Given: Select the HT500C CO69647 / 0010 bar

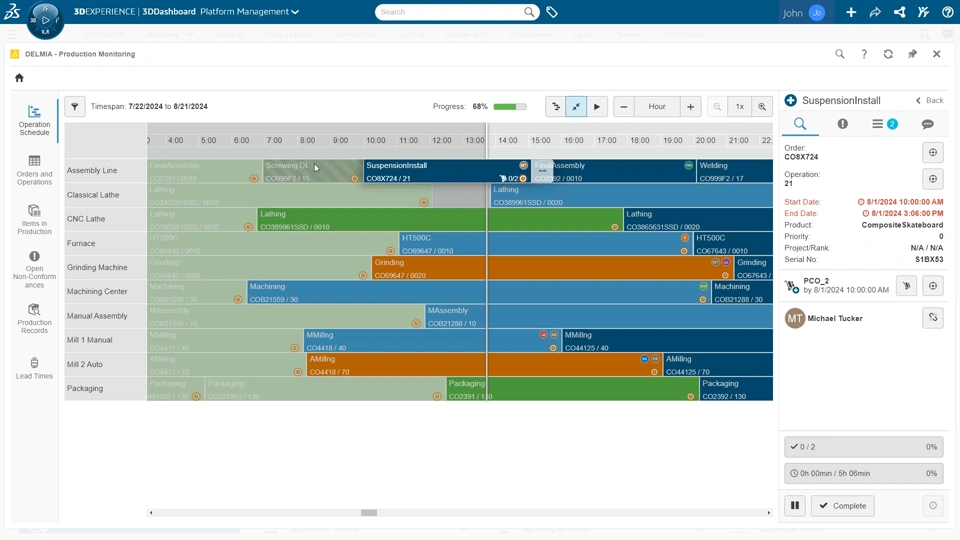Looking at the screenshot, I should tap(546, 244).
